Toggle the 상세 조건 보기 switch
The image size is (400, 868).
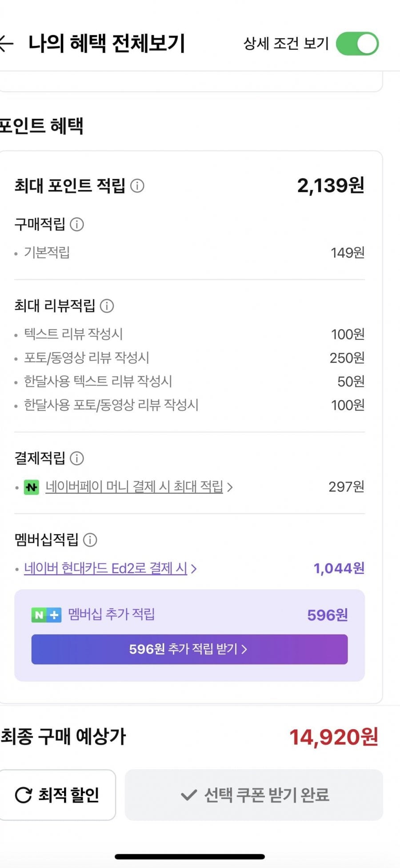point(357,44)
